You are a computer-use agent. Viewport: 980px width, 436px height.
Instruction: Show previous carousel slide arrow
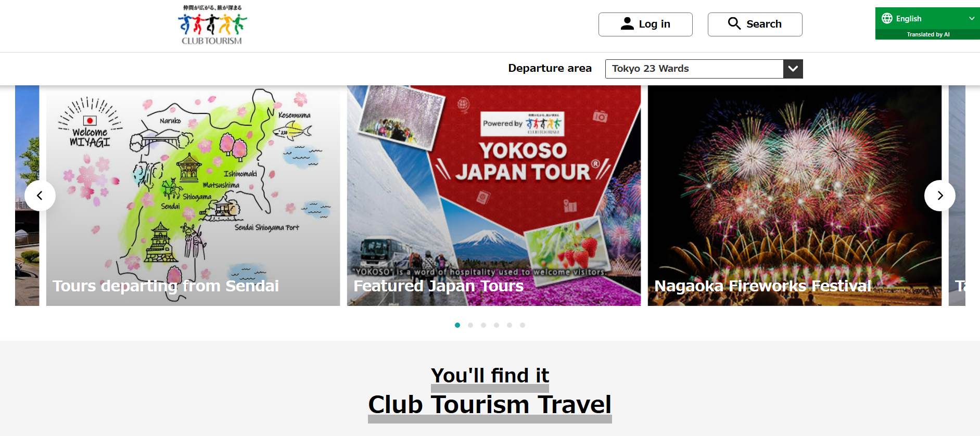click(x=40, y=196)
